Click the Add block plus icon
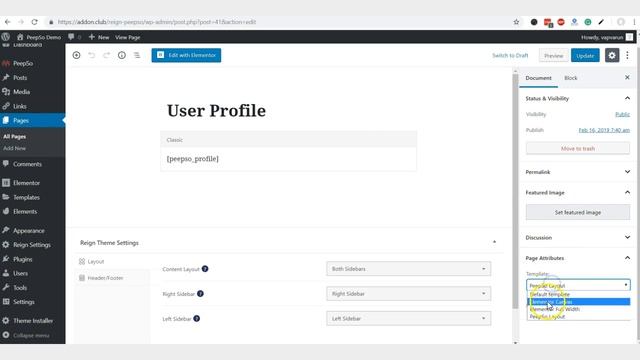The width and height of the screenshot is (640, 360). (76, 55)
